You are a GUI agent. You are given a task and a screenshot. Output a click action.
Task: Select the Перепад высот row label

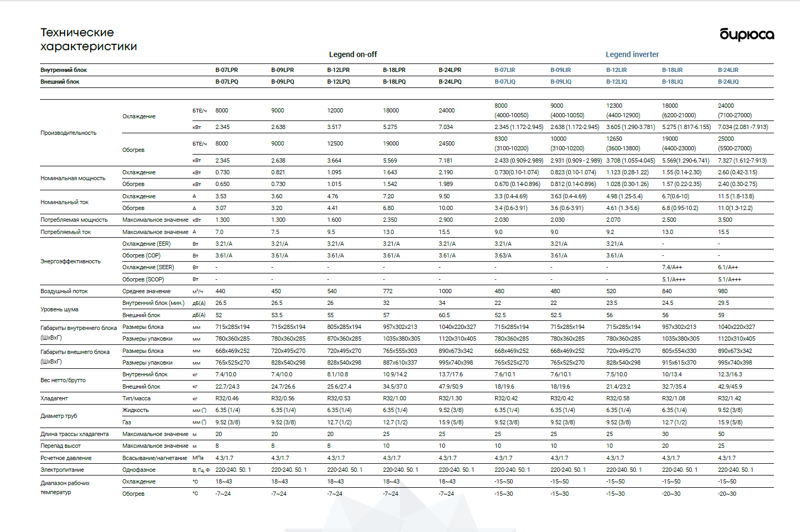[61, 446]
